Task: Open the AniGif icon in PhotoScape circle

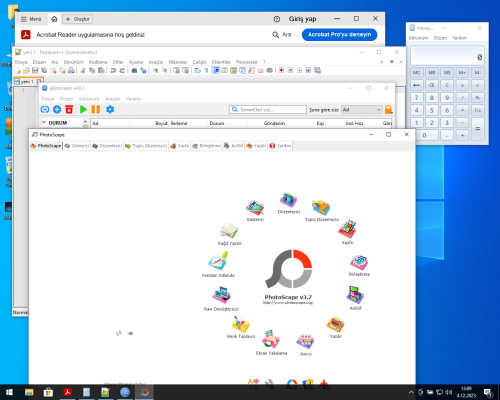Action: coord(355,295)
